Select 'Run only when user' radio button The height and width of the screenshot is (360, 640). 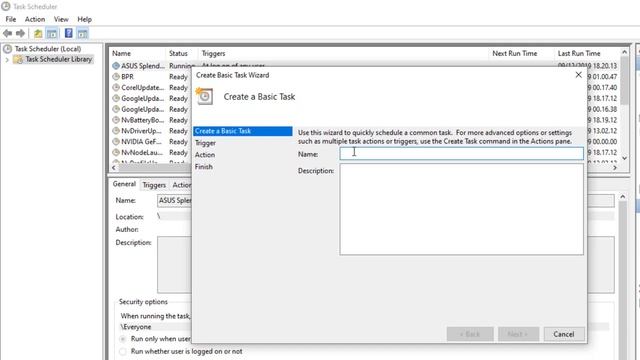tap(122, 339)
